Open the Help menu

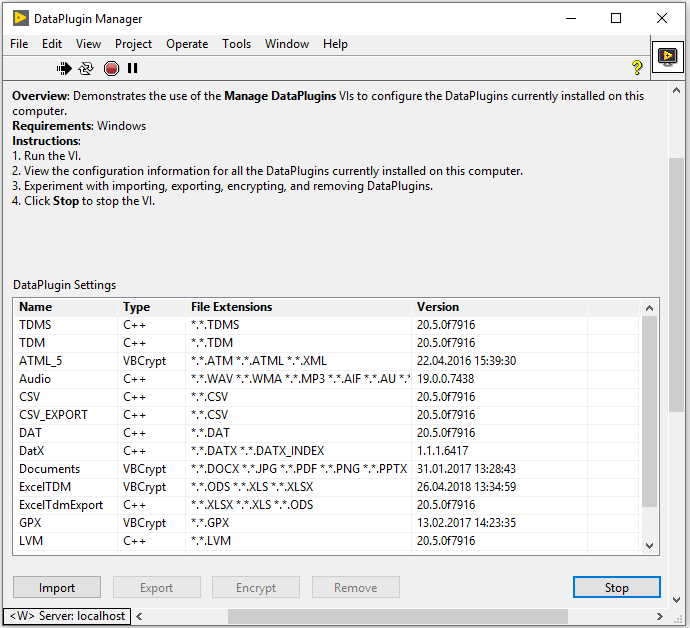335,44
